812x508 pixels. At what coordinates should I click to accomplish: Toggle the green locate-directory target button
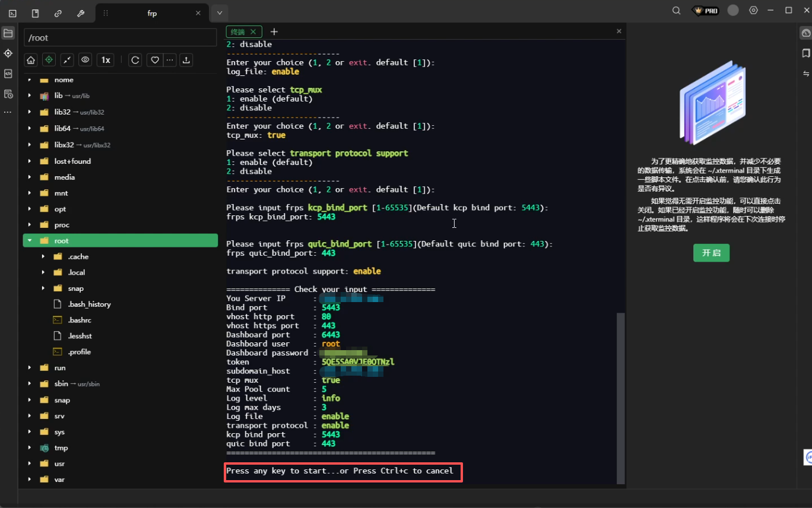49,60
